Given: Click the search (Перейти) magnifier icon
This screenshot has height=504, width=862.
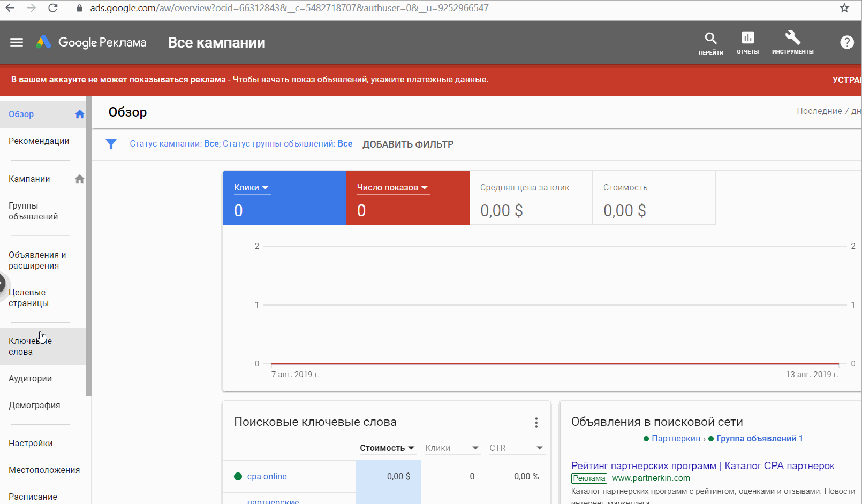Looking at the screenshot, I should (710, 39).
